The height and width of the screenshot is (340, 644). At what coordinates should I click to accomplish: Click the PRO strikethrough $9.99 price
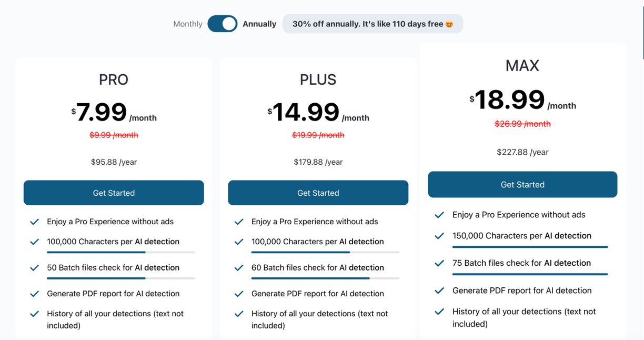point(114,135)
